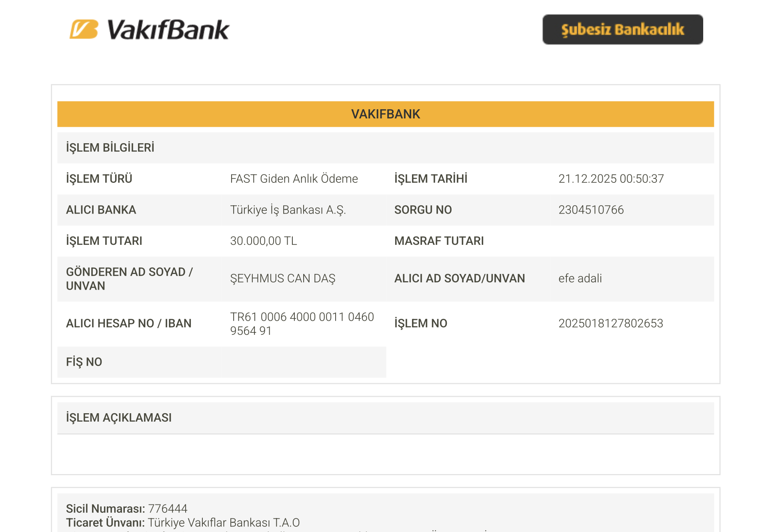Select the text FAST Giden Anlık Ödeme
This screenshot has height=532, width=764.
point(294,179)
